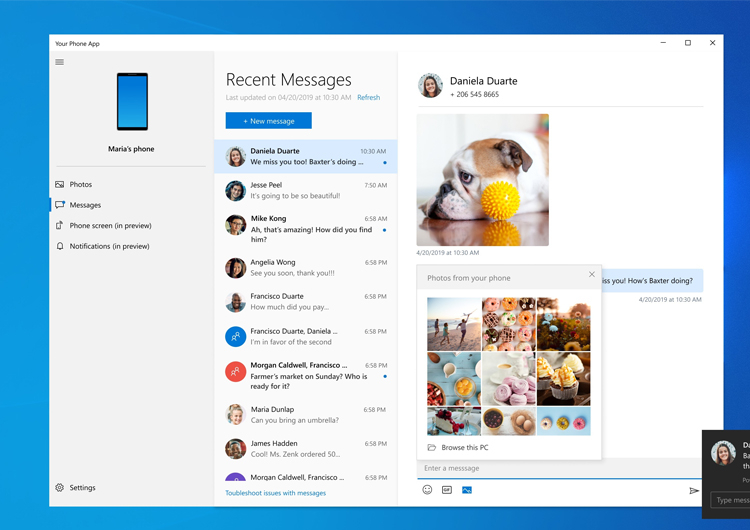
Task: Click the New message button
Action: [x=268, y=121]
